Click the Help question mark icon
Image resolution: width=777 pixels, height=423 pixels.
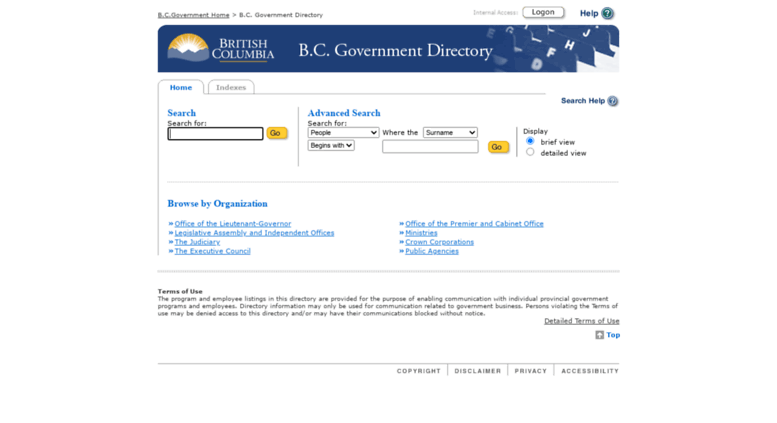[607, 13]
